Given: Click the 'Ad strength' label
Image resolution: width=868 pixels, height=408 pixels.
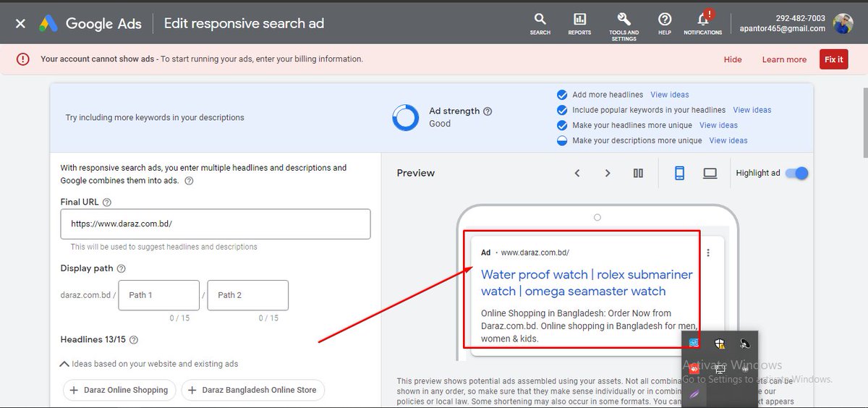Looking at the screenshot, I should pyautogui.click(x=454, y=111).
